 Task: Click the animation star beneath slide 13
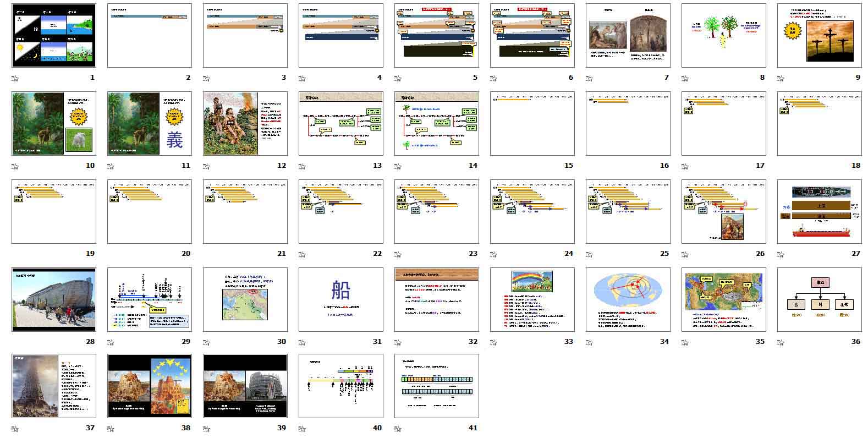(x=301, y=166)
